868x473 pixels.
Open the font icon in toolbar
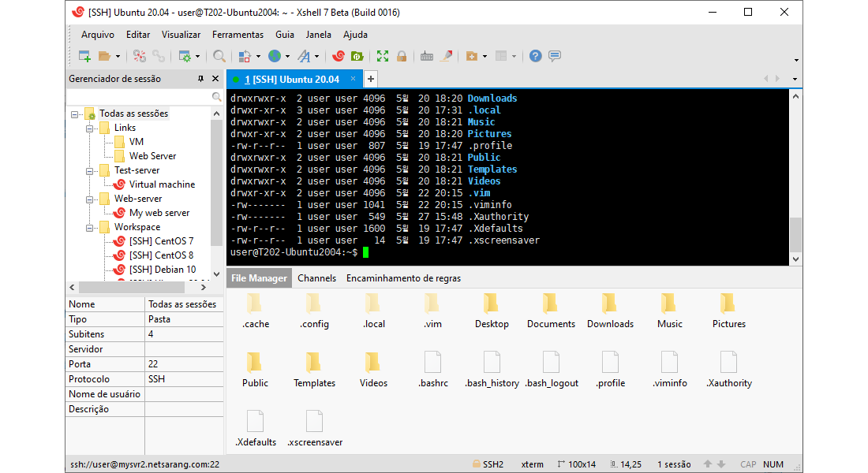pyautogui.click(x=304, y=56)
